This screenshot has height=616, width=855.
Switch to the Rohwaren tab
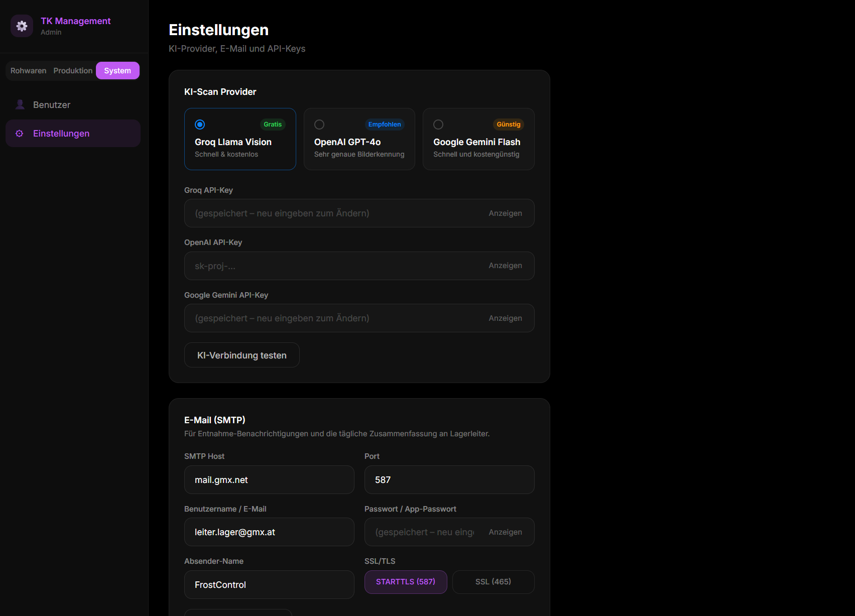tap(28, 70)
